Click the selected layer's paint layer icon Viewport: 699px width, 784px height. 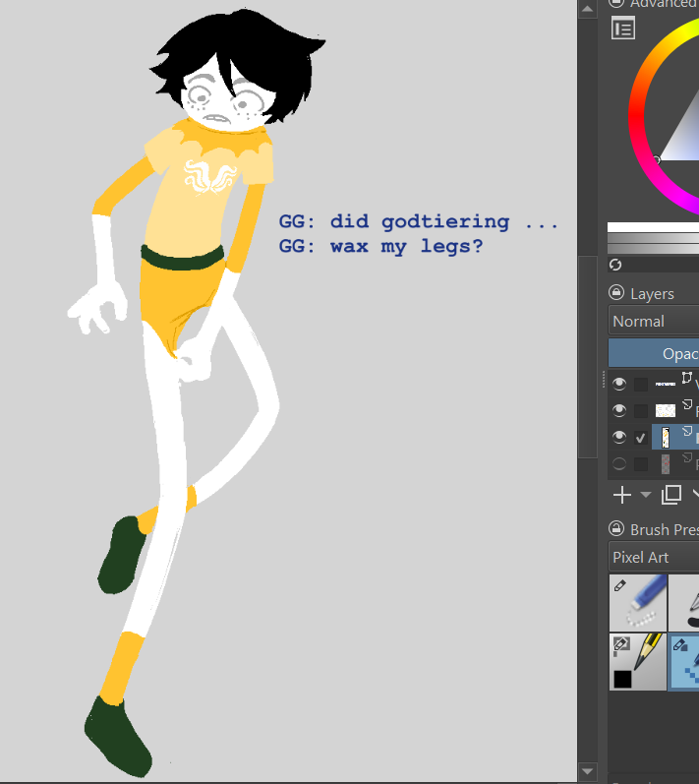coord(687,431)
